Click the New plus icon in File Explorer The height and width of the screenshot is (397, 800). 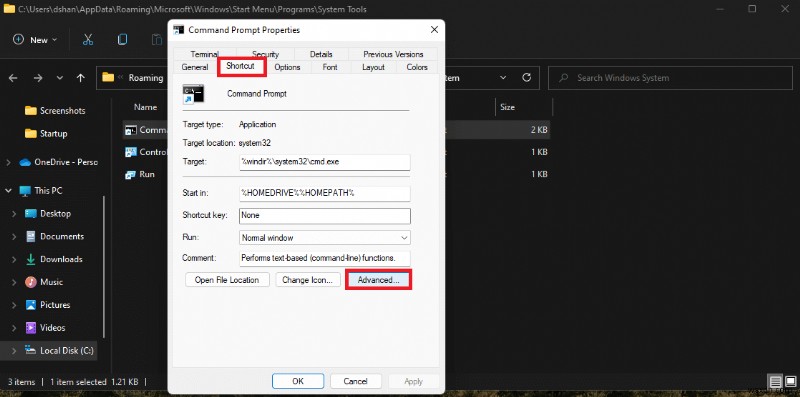coord(18,40)
